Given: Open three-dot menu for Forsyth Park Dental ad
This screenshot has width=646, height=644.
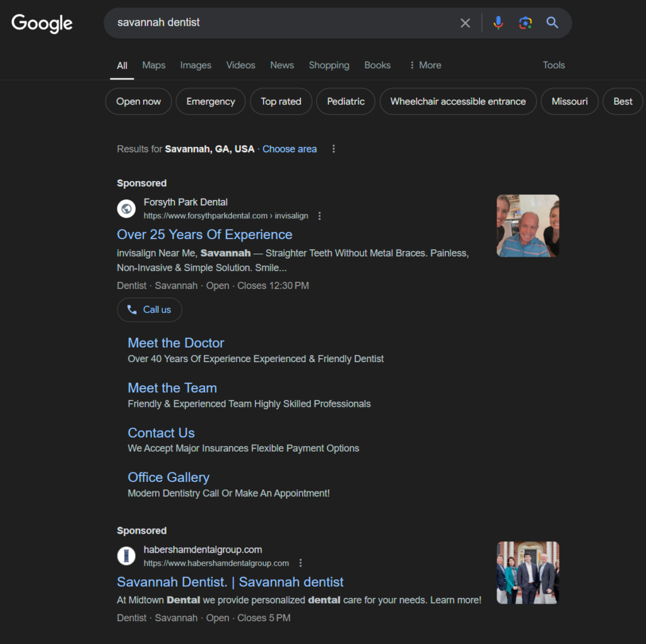Looking at the screenshot, I should pos(320,216).
